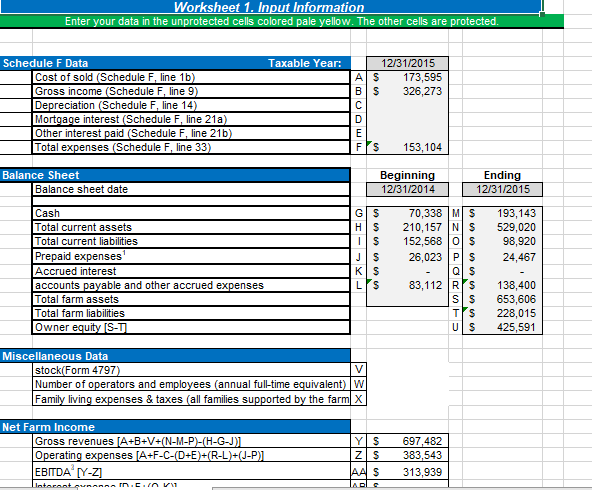Select Total farm assets value 653,606
The image size is (592, 490).
click(x=503, y=299)
